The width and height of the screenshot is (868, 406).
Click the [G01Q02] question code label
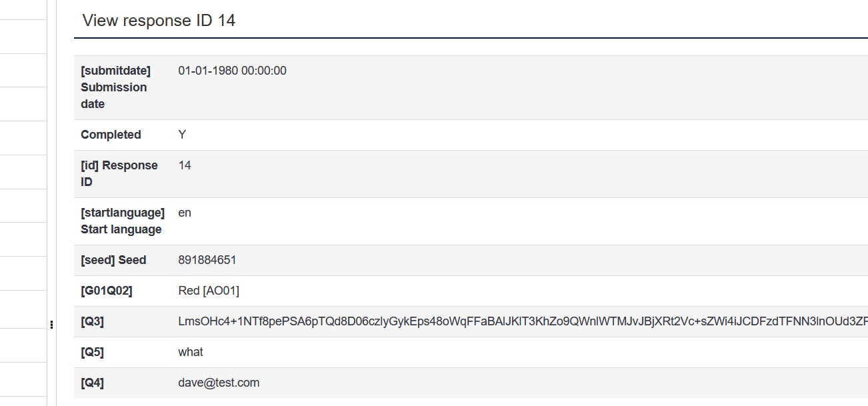pyautogui.click(x=106, y=291)
